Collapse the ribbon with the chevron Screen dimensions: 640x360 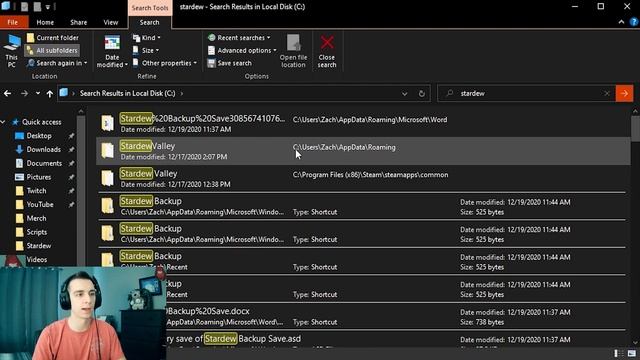click(x=621, y=22)
